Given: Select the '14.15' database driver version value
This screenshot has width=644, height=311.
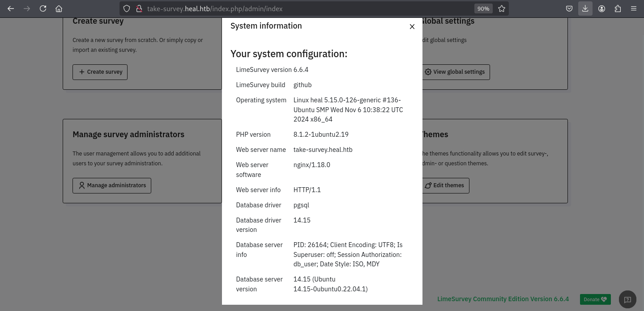Looking at the screenshot, I should tap(302, 220).
